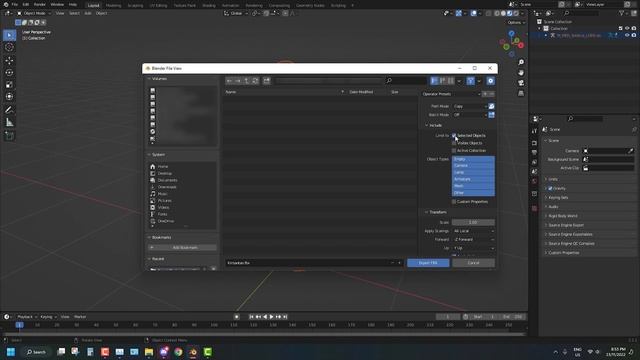
Task: Open File Explorer from the taskbar
Action: pyautogui.click(x=149, y=352)
